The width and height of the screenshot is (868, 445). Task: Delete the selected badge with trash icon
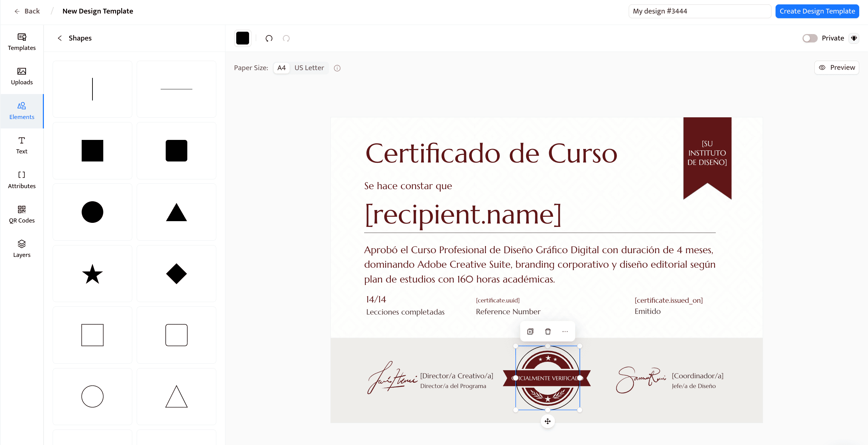(548, 331)
